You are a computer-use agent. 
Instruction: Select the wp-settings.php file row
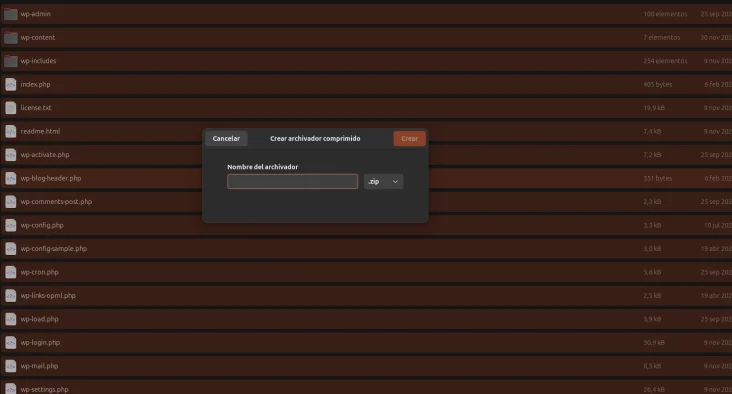click(x=366, y=388)
